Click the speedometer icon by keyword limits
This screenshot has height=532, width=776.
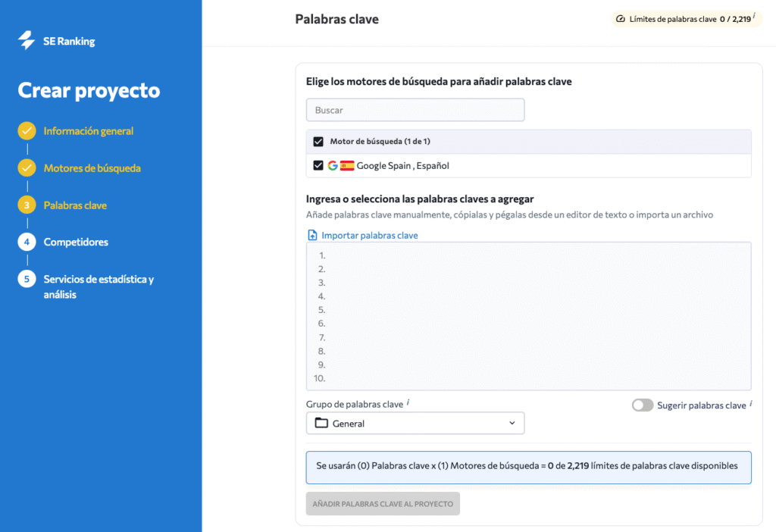[x=620, y=19]
